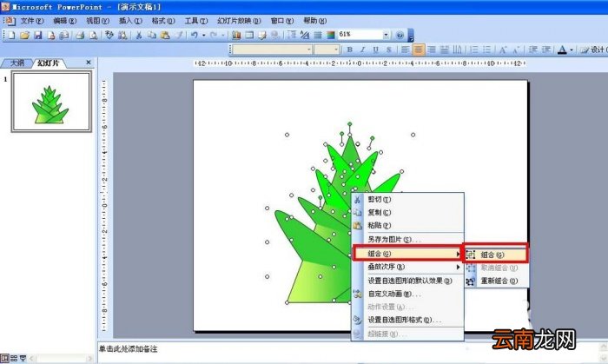Toggle Align Left button
608x364 pixels.
coord(406,50)
